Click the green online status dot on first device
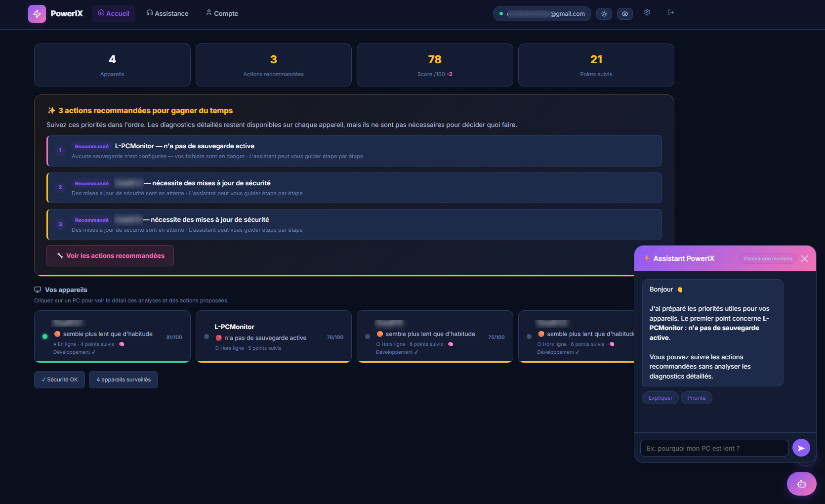The image size is (825, 504). click(x=45, y=336)
